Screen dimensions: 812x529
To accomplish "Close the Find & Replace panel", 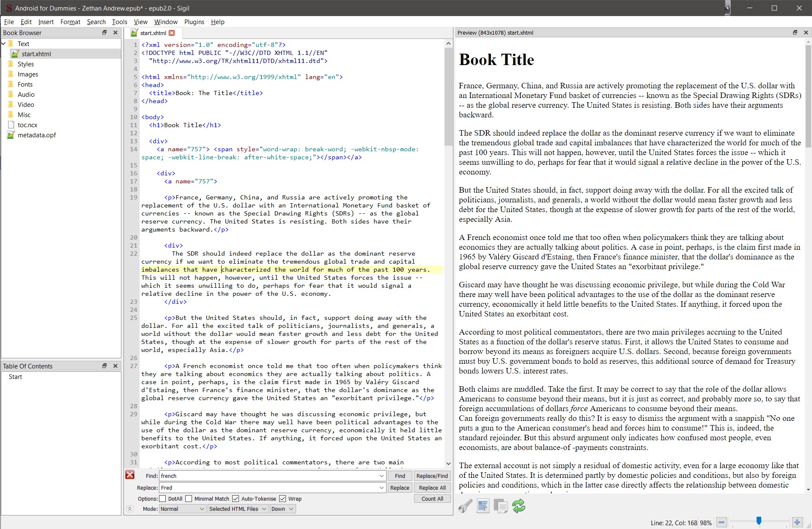I will click(x=130, y=475).
